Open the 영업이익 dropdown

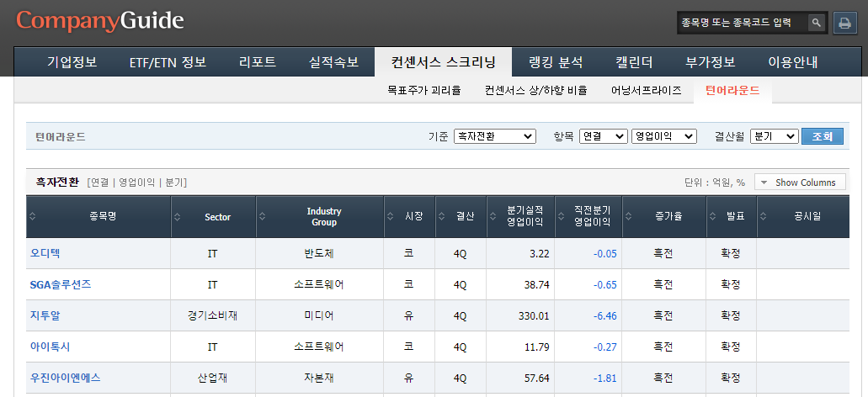[x=663, y=136]
